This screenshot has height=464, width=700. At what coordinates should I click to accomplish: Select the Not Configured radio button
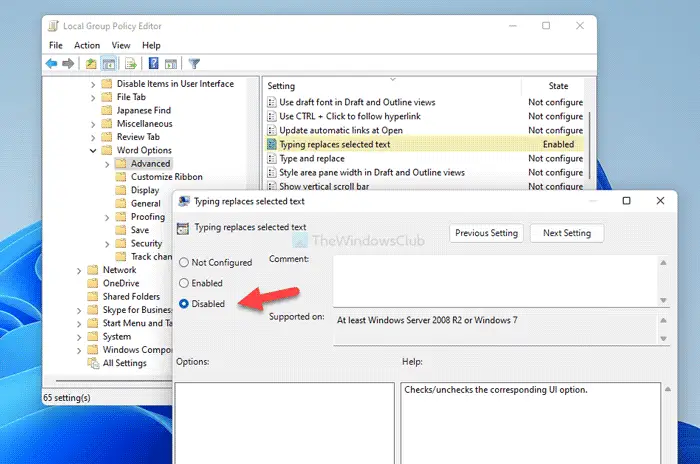click(183, 263)
